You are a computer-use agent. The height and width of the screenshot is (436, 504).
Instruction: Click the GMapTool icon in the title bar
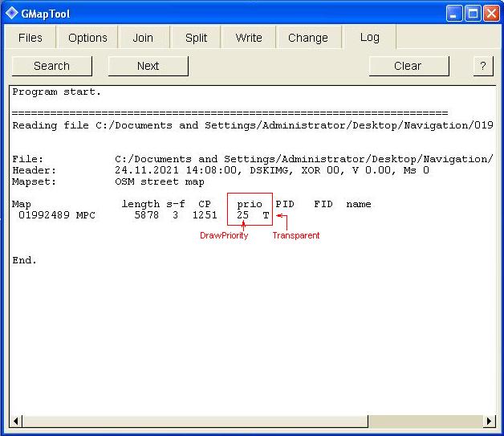point(11,13)
